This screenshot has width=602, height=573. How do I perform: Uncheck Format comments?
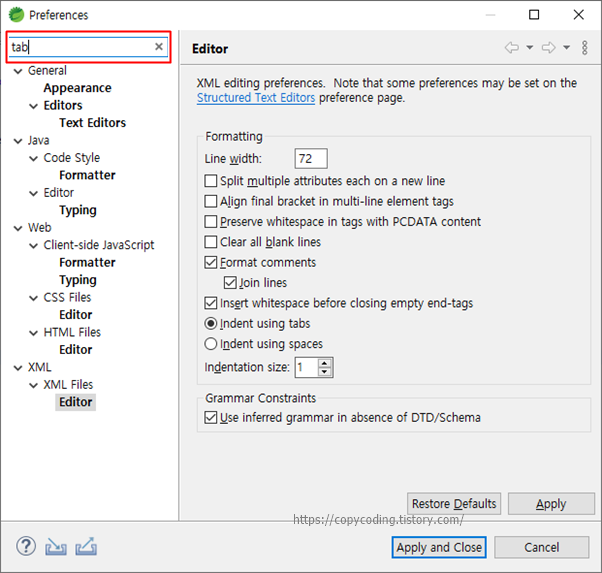click(x=211, y=262)
